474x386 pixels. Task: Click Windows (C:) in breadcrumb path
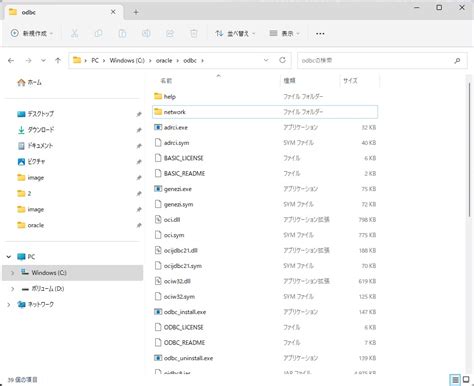(127, 60)
